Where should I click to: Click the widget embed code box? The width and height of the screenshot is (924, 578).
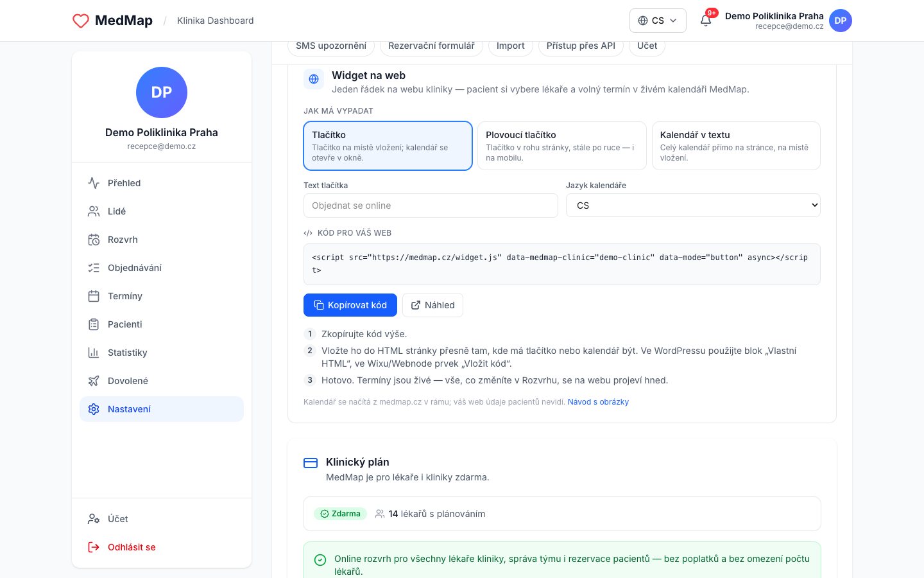562,264
